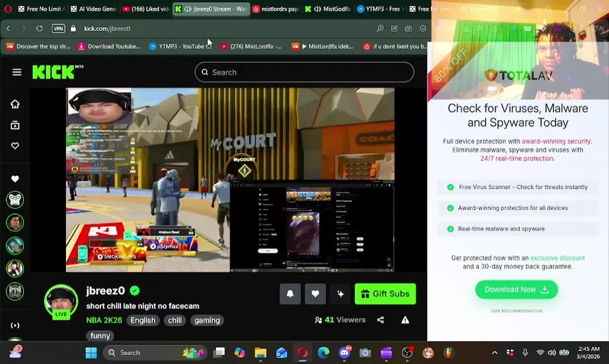Screen dimensions: 609x364
Task: Open volume control in system tray
Action: tap(552, 353)
